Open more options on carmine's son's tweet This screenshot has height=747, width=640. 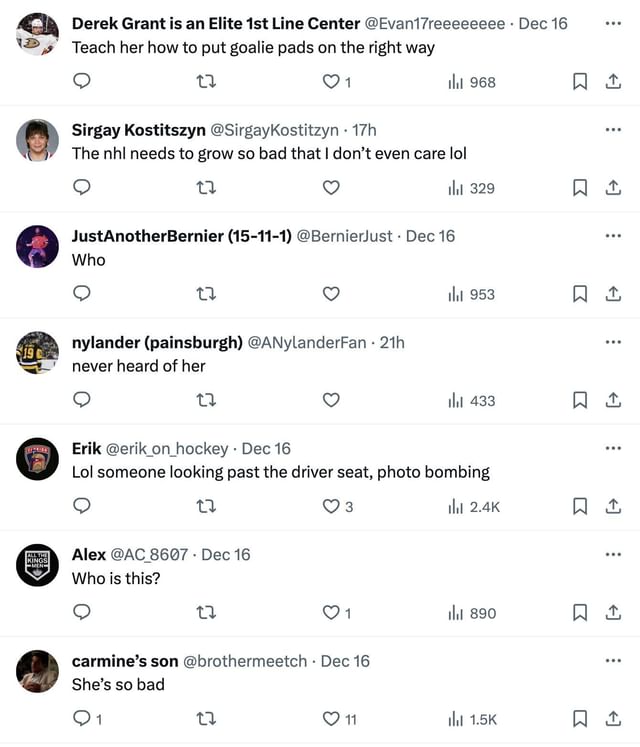click(613, 661)
